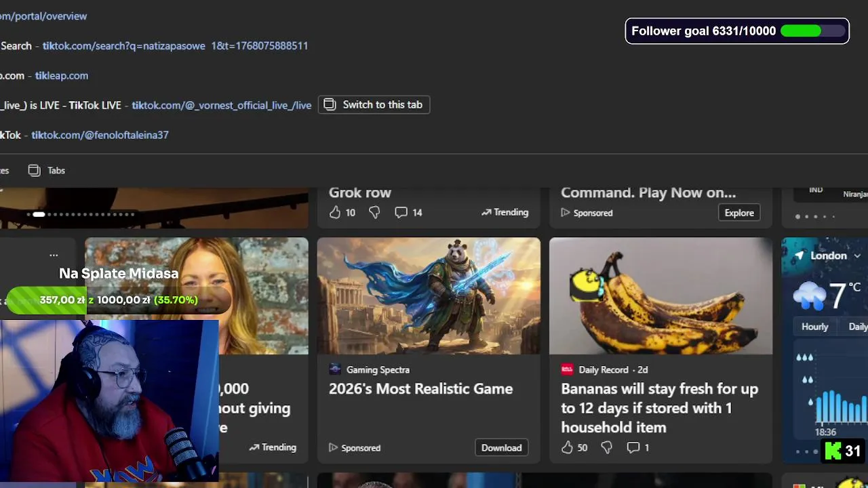Open the 2026's Most Realistic Game card image
The height and width of the screenshot is (488, 868).
point(429,296)
